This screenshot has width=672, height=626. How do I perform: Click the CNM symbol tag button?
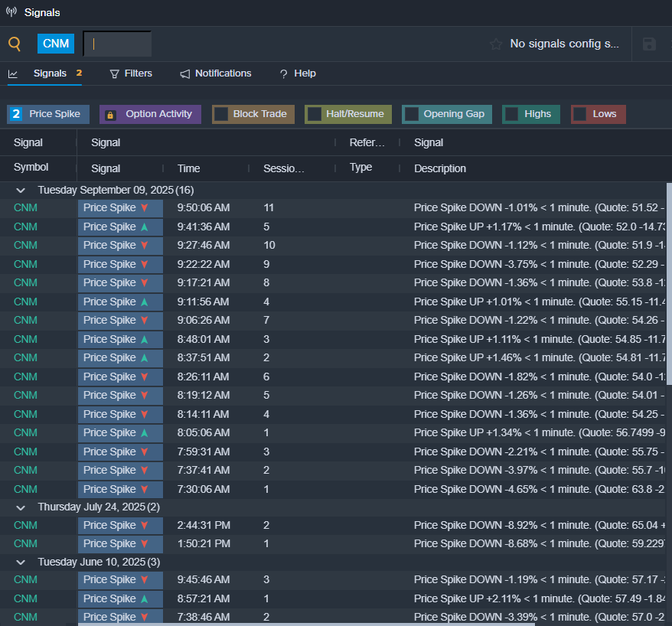pyautogui.click(x=56, y=44)
